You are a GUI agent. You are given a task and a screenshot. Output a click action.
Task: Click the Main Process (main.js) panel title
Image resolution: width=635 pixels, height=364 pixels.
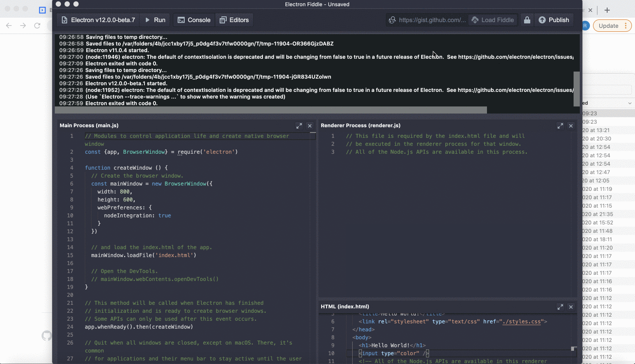point(89,125)
